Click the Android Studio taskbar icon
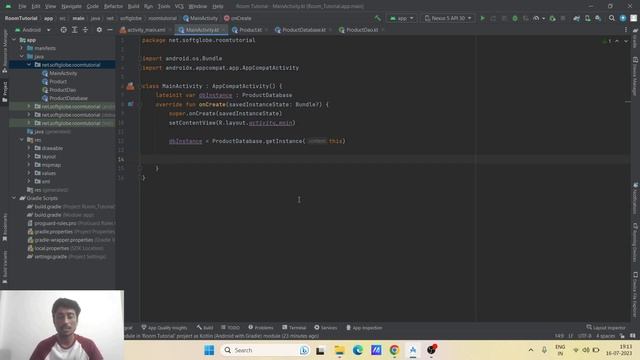The height and width of the screenshot is (360, 640). [413, 350]
